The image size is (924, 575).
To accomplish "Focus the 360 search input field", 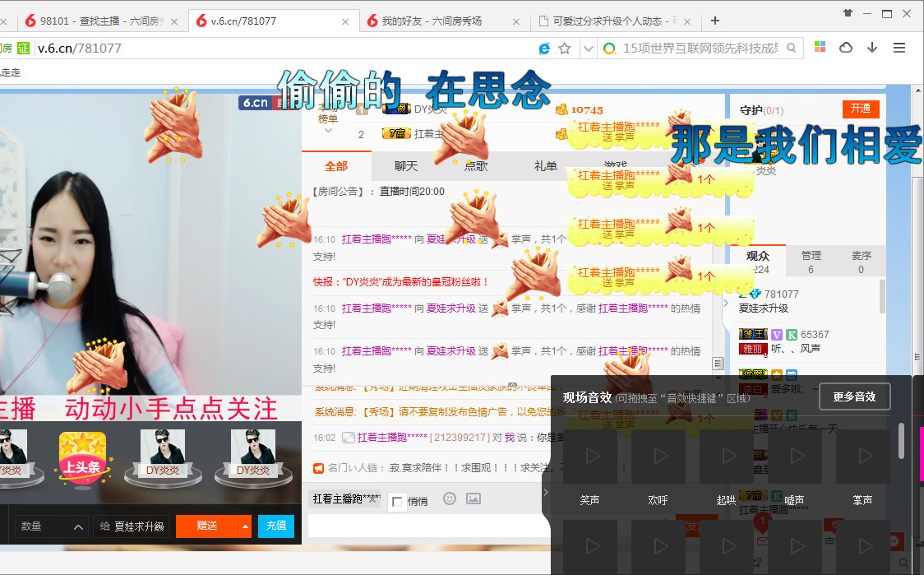I will [700, 49].
